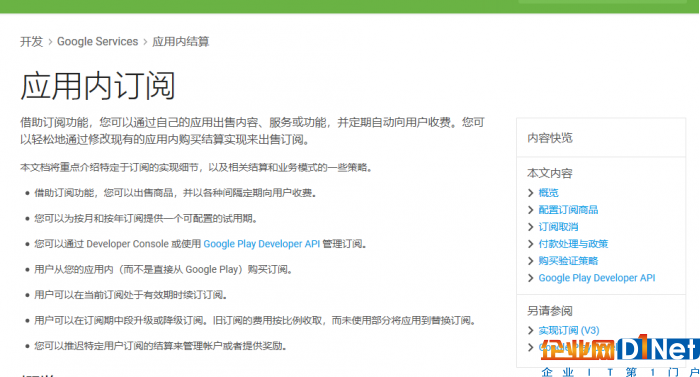
Task: Click bullet text 您可以为按月和按年订阅提供一个可配置的试用期
Action: pos(146,218)
